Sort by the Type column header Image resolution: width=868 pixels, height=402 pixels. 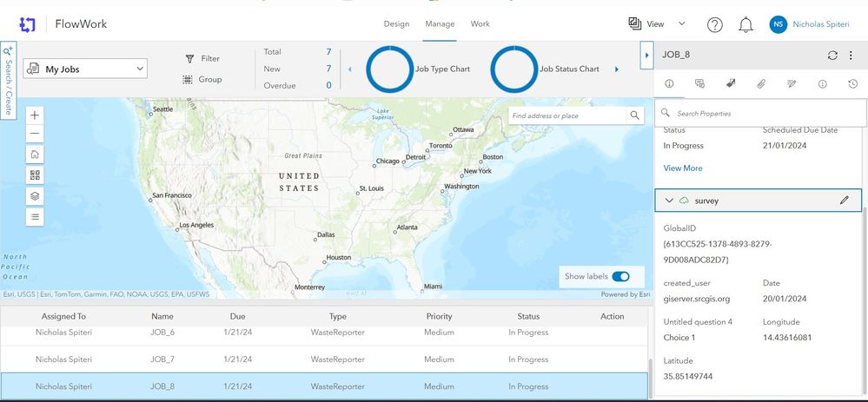pos(338,316)
